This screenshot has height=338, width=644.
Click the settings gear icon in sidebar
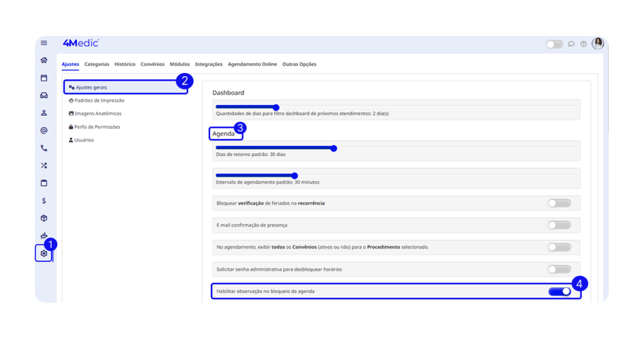coord(44,254)
